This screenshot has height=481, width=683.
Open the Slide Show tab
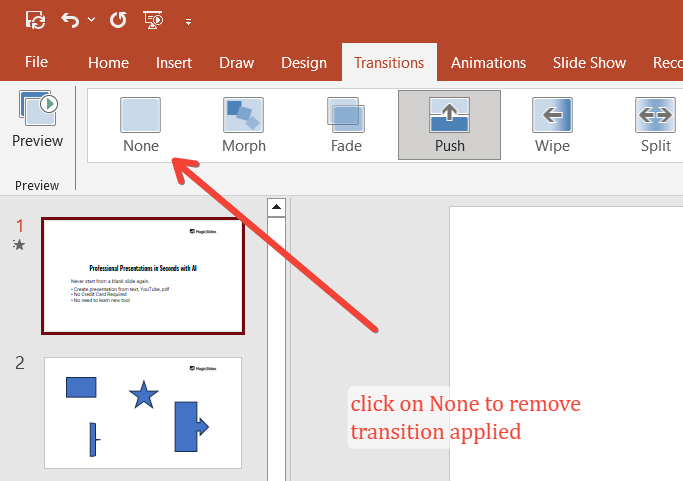[x=589, y=63]
